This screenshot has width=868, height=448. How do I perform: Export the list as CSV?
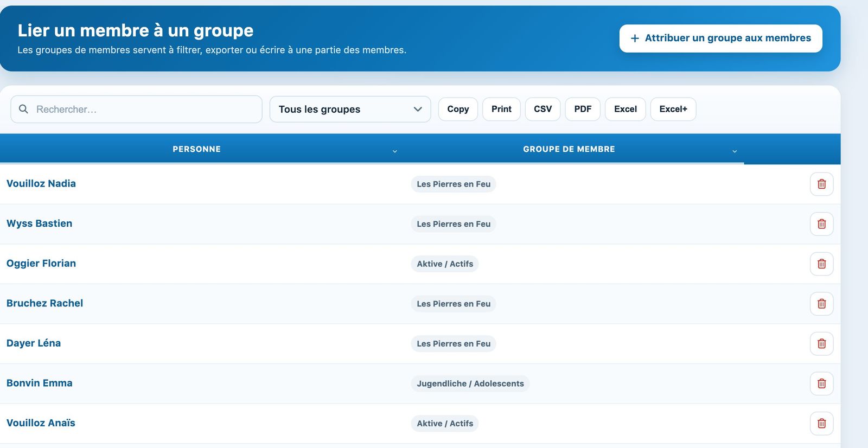[x=542, y=109]
